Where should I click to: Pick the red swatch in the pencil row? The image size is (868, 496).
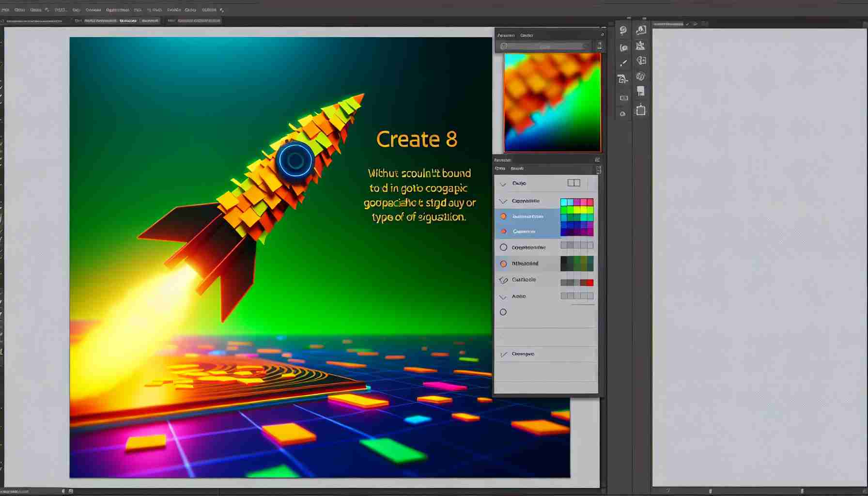[589, 282]
